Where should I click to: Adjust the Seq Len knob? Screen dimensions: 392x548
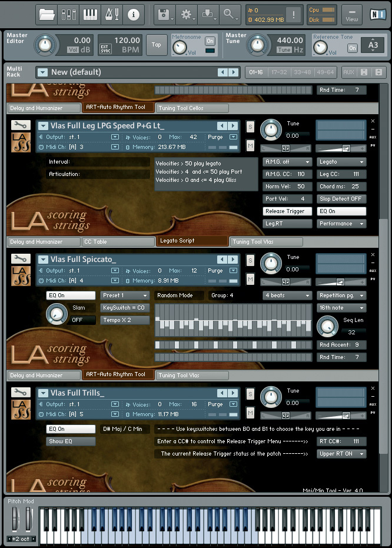pyautogui.click(x=327, y=326)
